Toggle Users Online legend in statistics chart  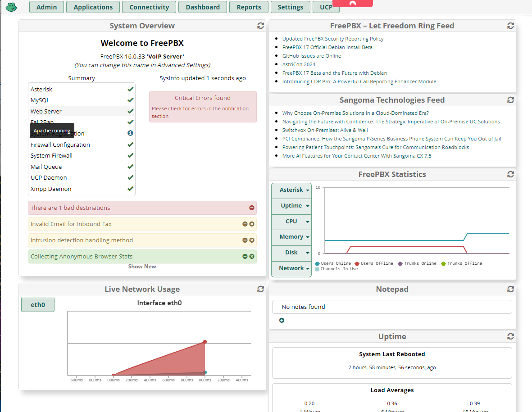coord(333,263)
